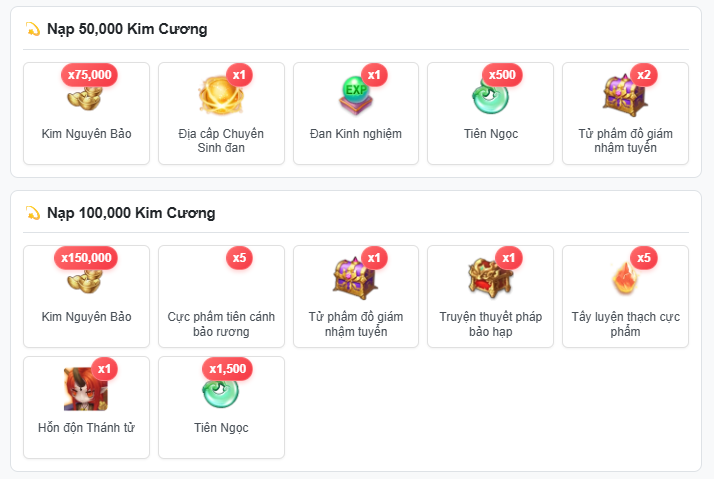Click the Nạp 100,000 Kim Cương header icon

click(33, 213)
